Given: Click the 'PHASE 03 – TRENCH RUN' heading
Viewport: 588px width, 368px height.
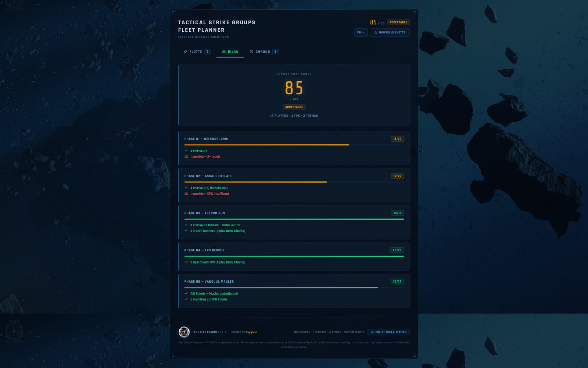Looking at the screenshot, I should click(x=205, y=213).
